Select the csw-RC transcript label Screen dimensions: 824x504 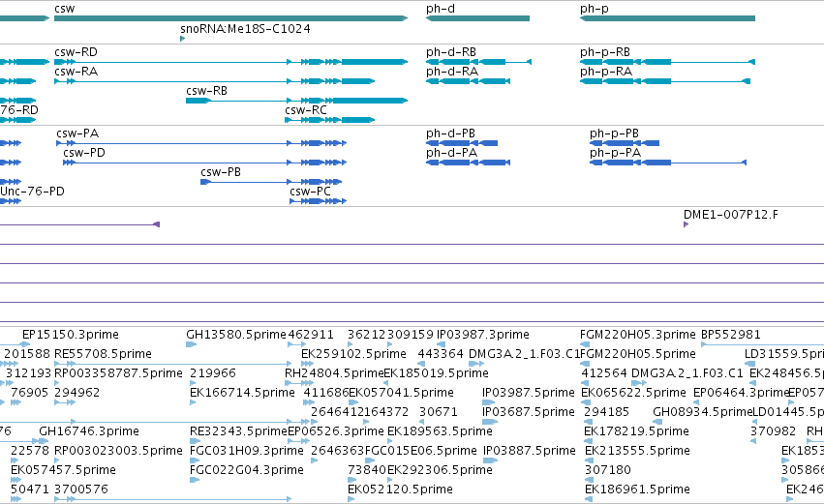pos(306,110)
